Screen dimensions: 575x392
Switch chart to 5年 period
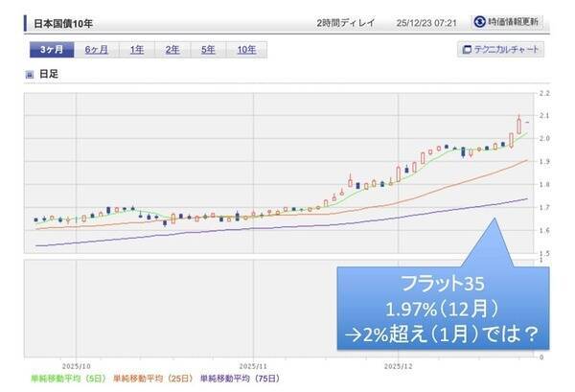tap(208, 50)
